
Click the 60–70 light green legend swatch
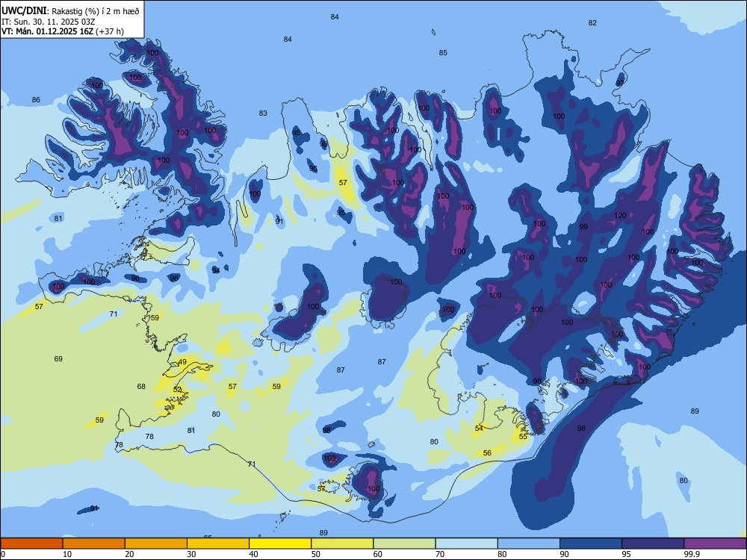pos(404,544)
